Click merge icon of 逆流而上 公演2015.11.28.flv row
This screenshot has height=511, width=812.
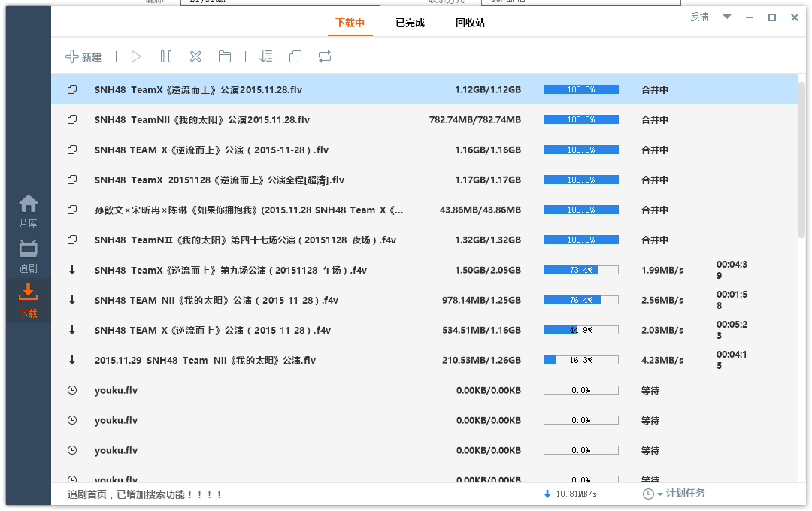72,89
